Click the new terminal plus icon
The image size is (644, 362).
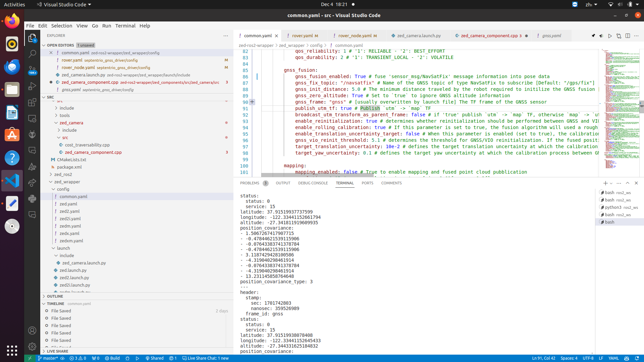coord(605,183)
